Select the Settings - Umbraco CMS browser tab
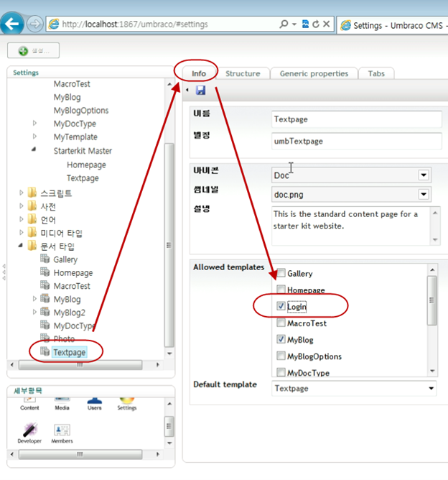Viewport: 448px width, 480px height. 393,25
